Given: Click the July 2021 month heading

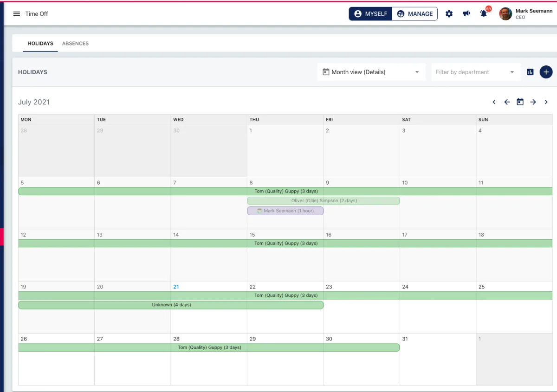Looking at the screenshot, I should pos(34,102).
